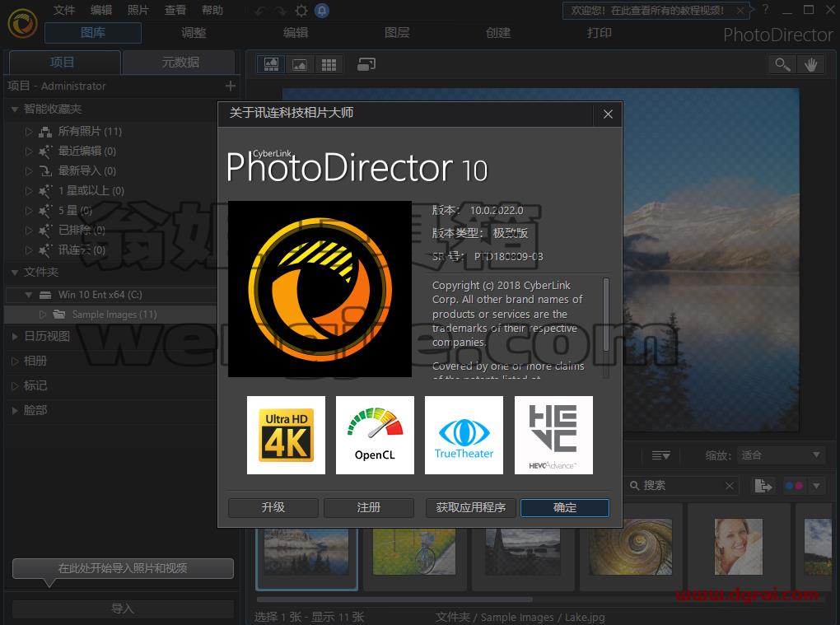Screen dimensions: 840x625
Task: Expand the 所有照片 (11) item
Action: (x=29, y=131)
